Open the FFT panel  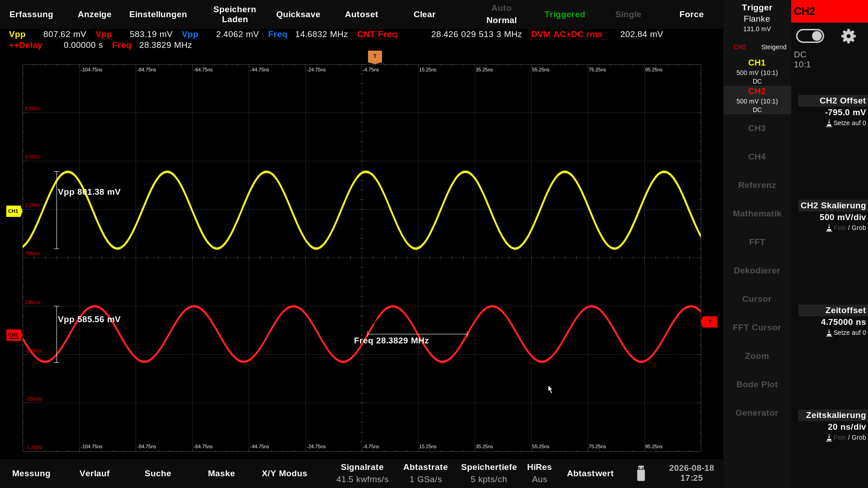pos(757,242)
